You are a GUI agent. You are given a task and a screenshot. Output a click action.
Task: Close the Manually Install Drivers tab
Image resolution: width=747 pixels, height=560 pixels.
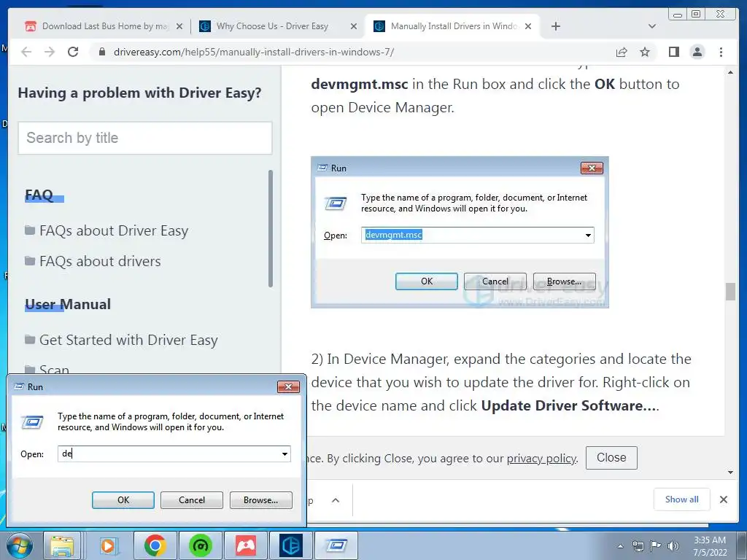tap(528, 26)
